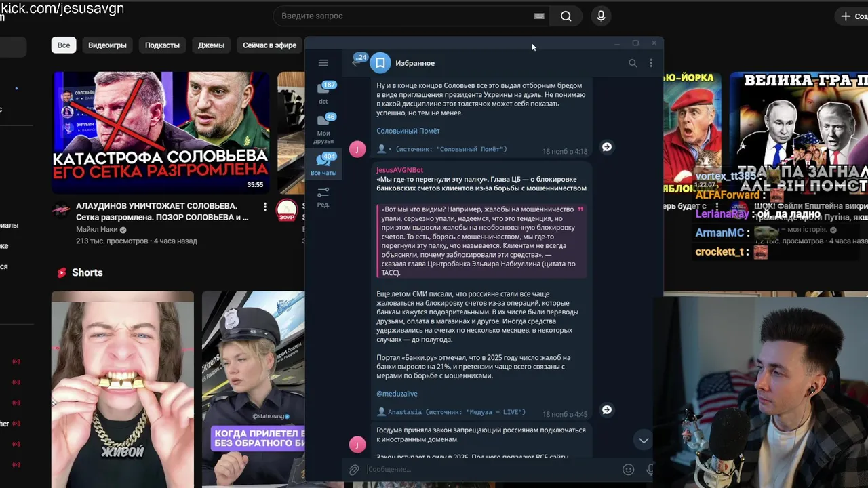
Task: Open Telegram chat more options menu
Action: (x=651, y=63)
